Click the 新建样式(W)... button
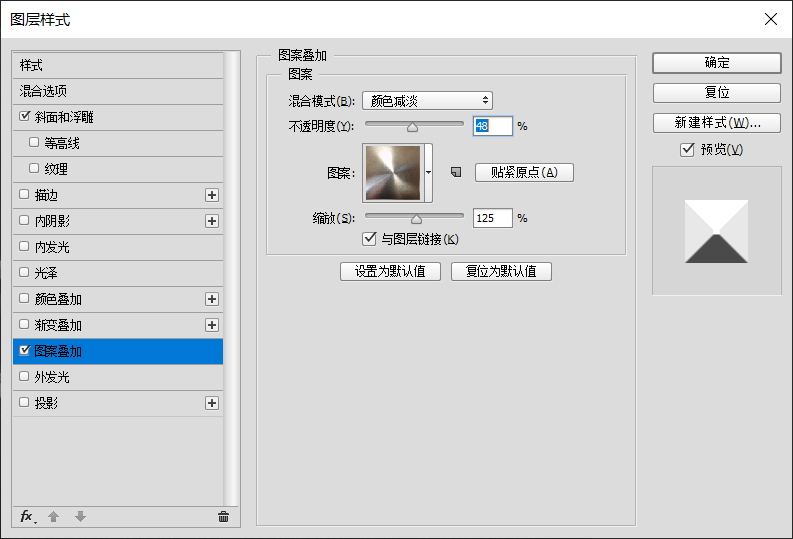 [717, 122]
